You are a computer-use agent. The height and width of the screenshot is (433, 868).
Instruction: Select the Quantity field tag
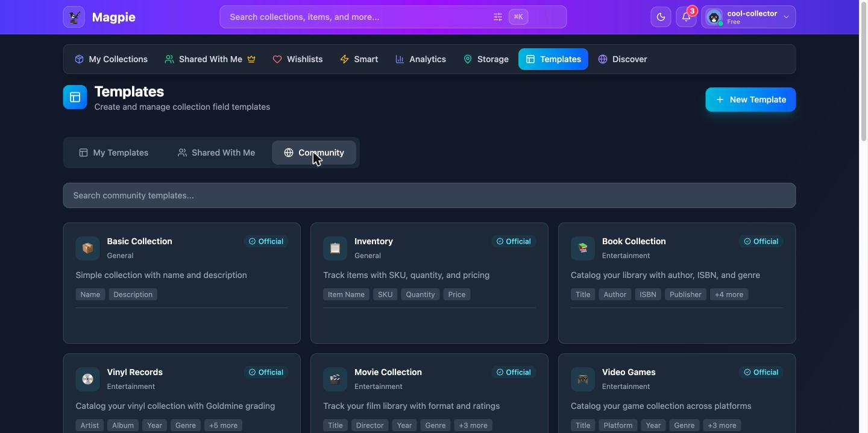pyautogui.click(x=420, y=294)
